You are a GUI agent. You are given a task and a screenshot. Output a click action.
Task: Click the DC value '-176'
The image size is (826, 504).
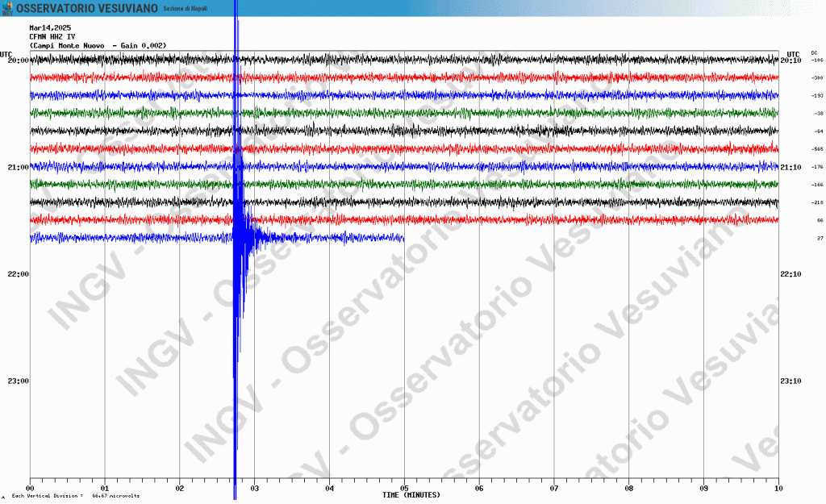point(818,168)
